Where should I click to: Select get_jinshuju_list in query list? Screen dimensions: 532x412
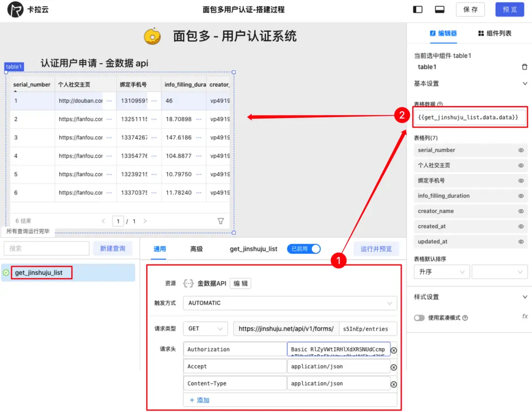68,272
